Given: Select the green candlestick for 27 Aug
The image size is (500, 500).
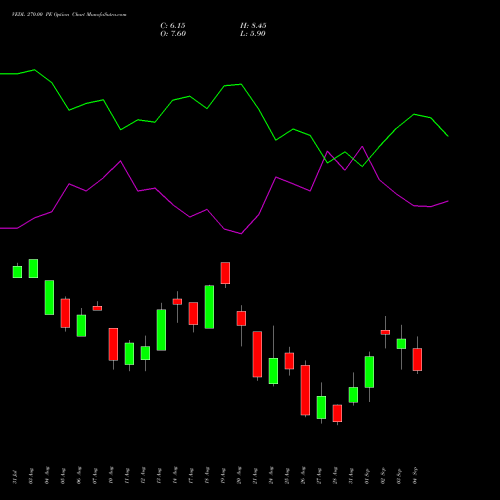Looking at the screenshot, I should [x=321, y=407].
